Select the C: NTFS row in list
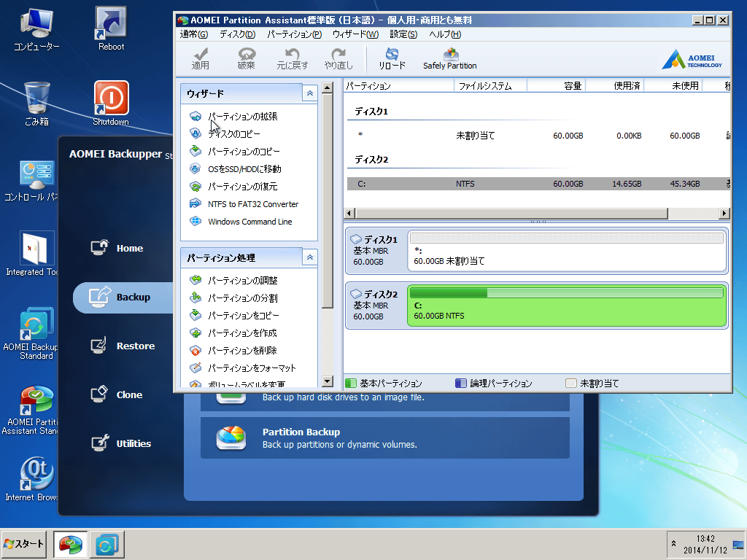 (x=538, y=184)
